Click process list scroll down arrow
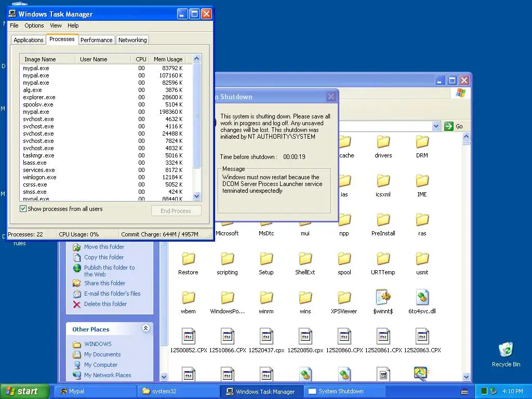 click(x=197, y=196)
